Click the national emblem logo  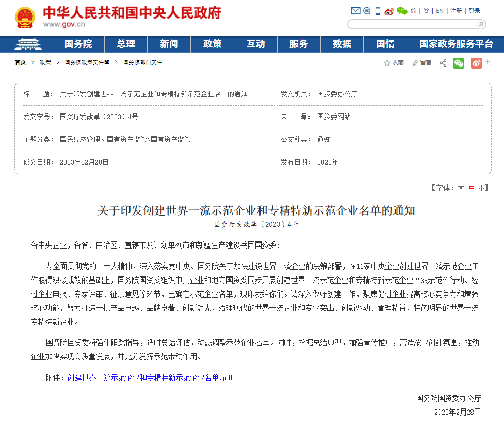[x=25, y=18]
